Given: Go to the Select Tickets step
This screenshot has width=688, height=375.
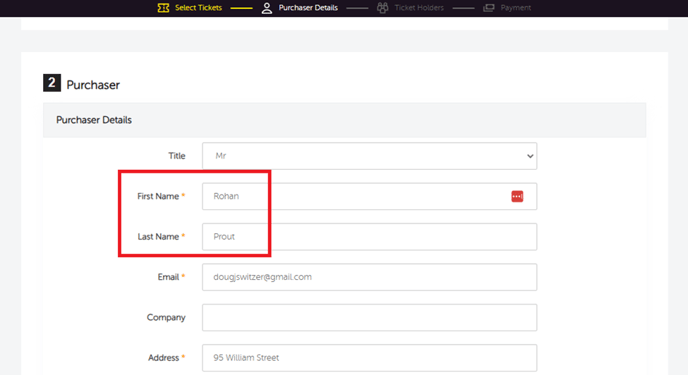Looking at the screenshot, I should click(x=198, y=8).
